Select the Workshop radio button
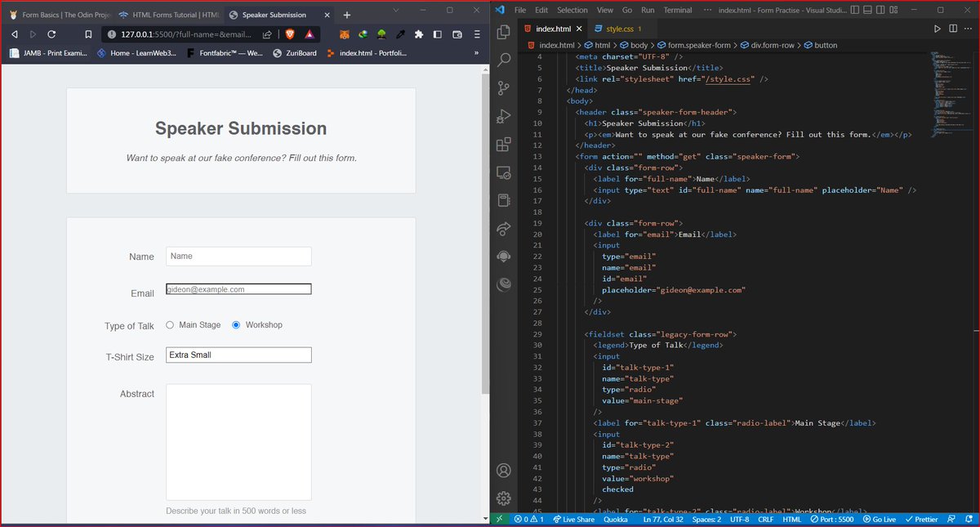Image resolution: width=980 pixels, height=527 pixels. point(236,324)
